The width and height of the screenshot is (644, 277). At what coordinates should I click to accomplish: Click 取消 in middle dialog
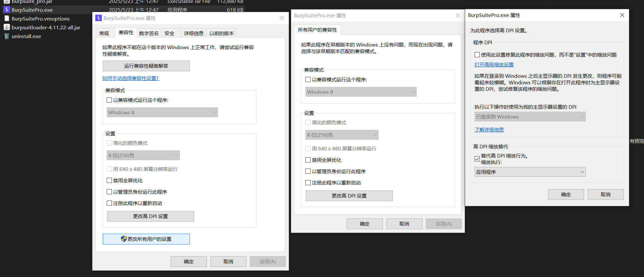click(x=404, y=224)
